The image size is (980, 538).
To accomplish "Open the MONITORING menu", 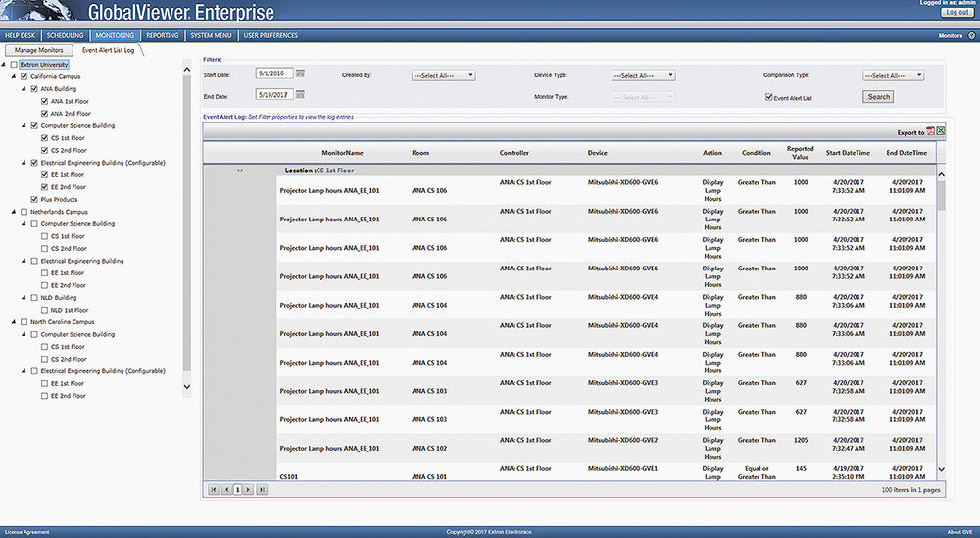I will (x=115, y=35).
